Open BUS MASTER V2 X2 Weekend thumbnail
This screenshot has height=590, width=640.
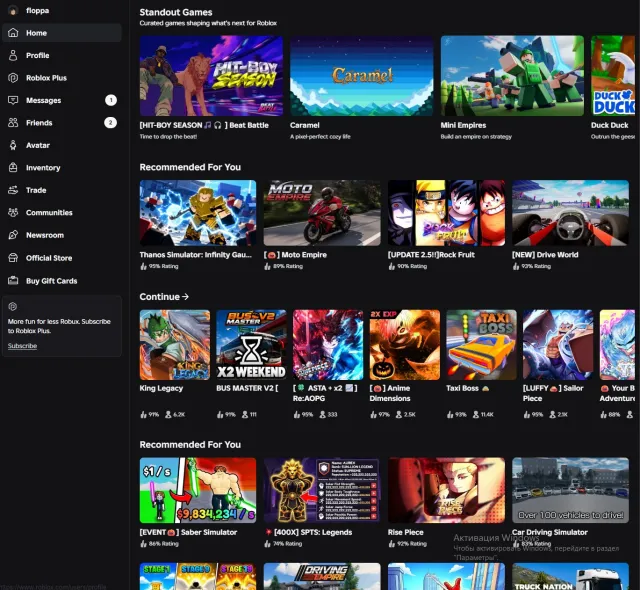tap(251, 345)
